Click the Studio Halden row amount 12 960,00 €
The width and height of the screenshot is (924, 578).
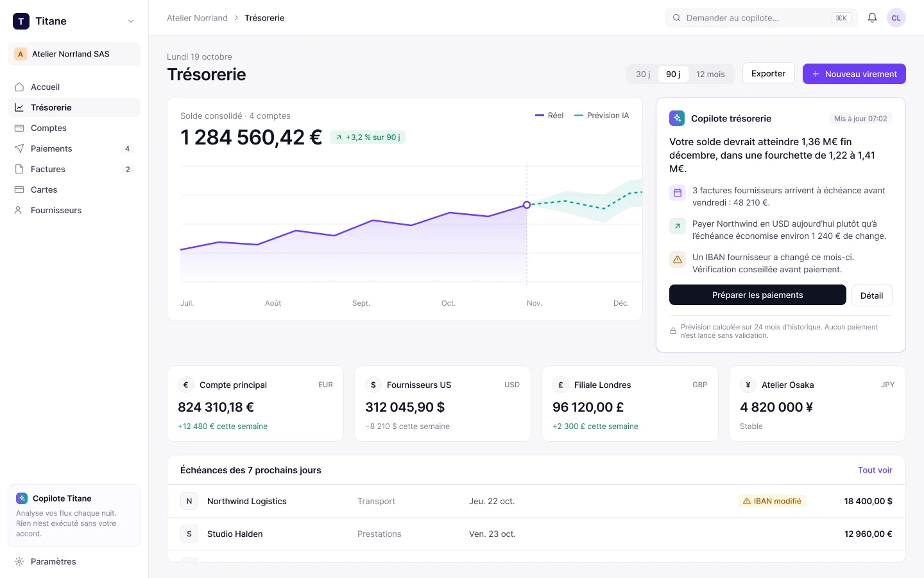[868, 534]
